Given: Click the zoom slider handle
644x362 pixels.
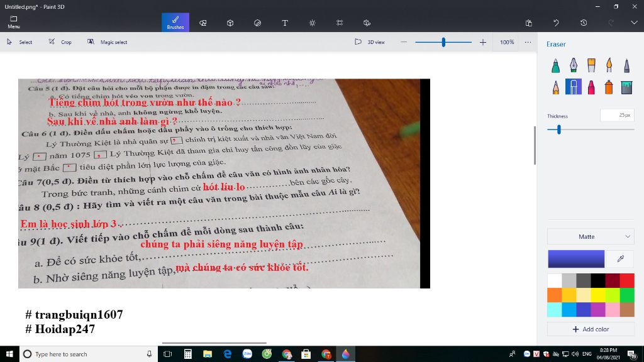Looking at the screenshot, I should [443, 42].
